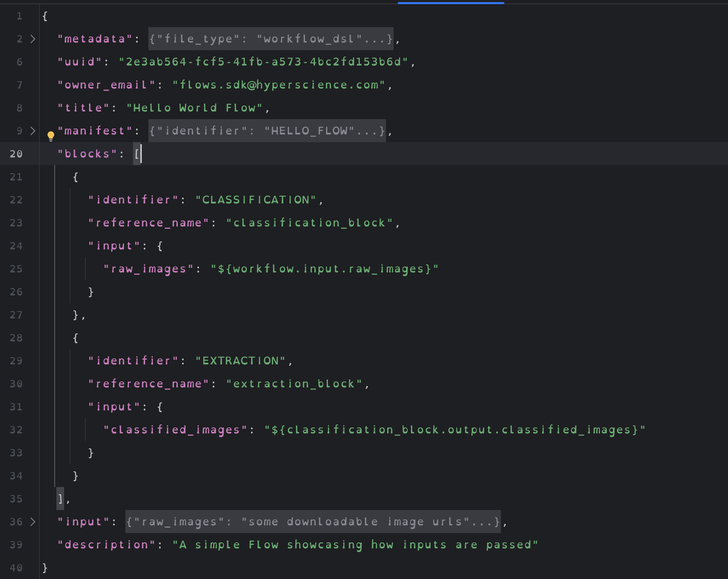The height and width of the screenshot is (579, 728).
Task: Expand the folded metadata chevron
Action: pos(33,39)
